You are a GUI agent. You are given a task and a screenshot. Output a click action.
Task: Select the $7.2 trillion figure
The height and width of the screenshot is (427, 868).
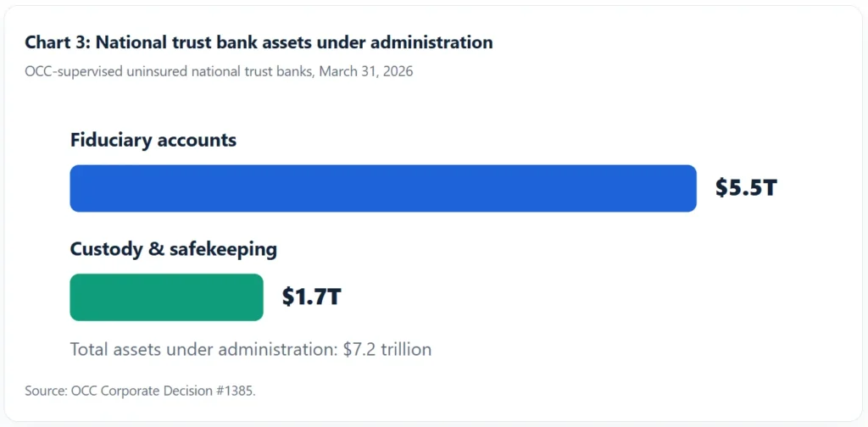pyautogui.click(x=387, y=350)
